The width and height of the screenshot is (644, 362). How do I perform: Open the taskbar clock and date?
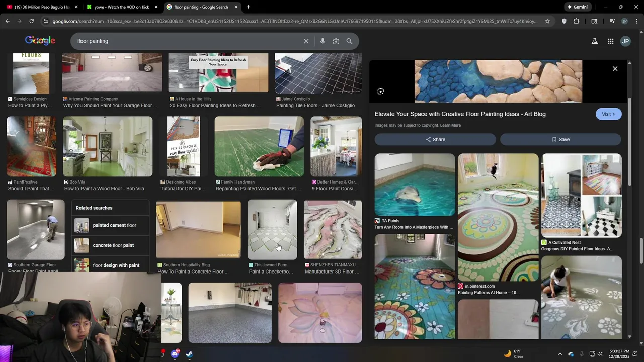619,354
